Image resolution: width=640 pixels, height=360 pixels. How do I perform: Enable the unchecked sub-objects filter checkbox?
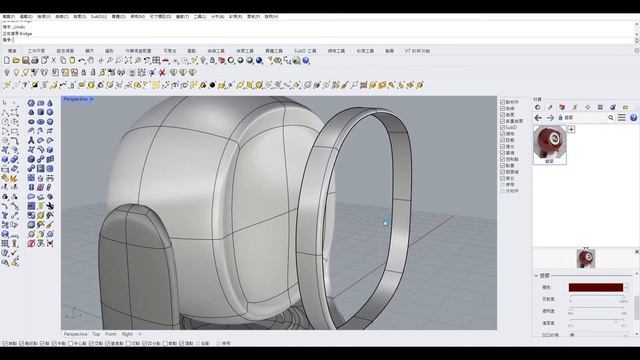click(x=502, y=191)
